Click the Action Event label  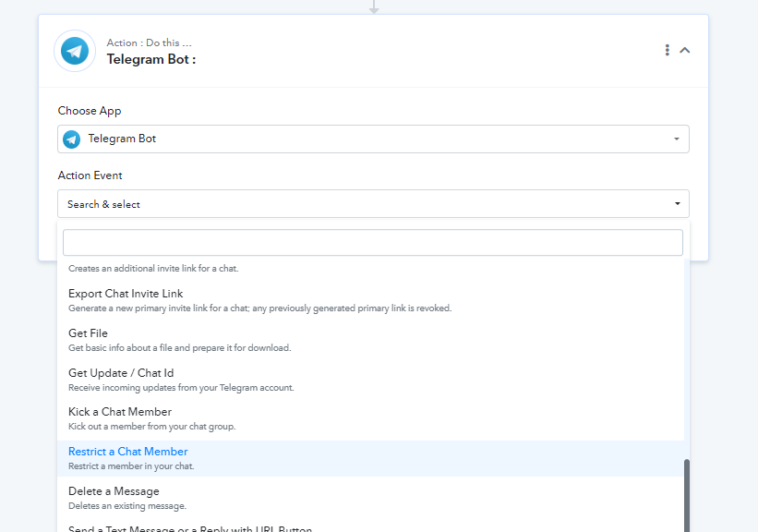pyautogui.click(x=90, y=175)
